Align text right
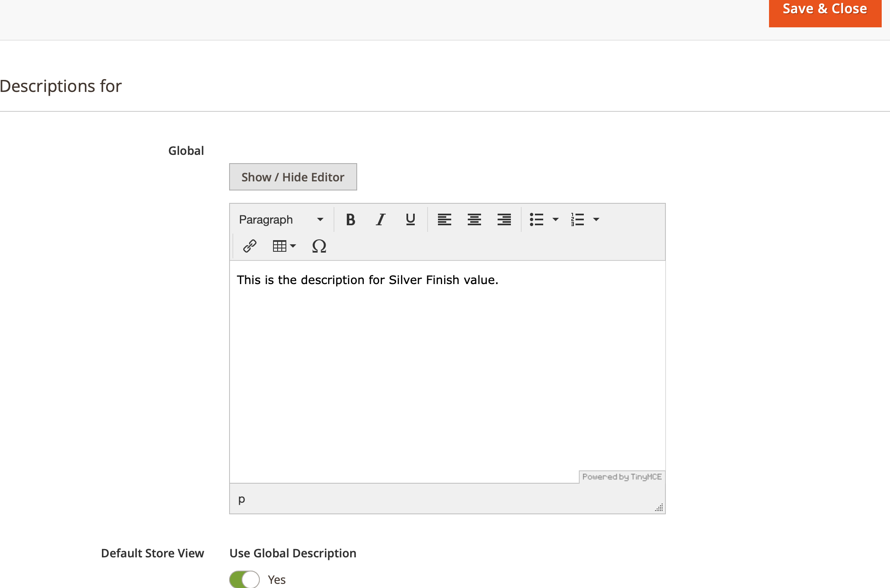The height and width of the screenshot is (588, 890). tap(504, 219)
